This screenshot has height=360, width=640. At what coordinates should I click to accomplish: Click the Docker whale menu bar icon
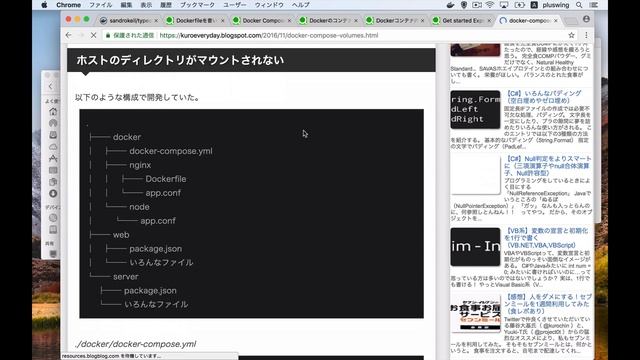[x=450, y=5]
